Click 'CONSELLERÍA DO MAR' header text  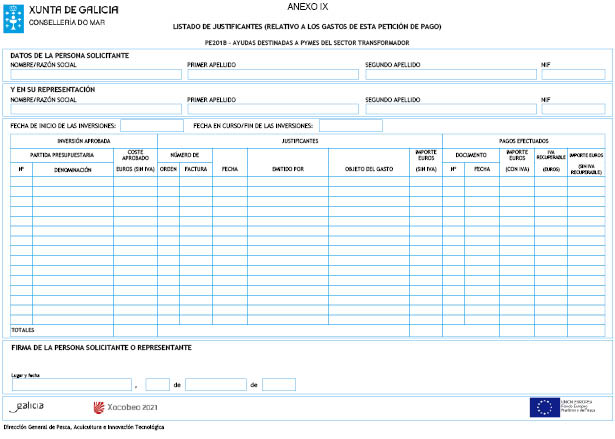coord(67,22)
